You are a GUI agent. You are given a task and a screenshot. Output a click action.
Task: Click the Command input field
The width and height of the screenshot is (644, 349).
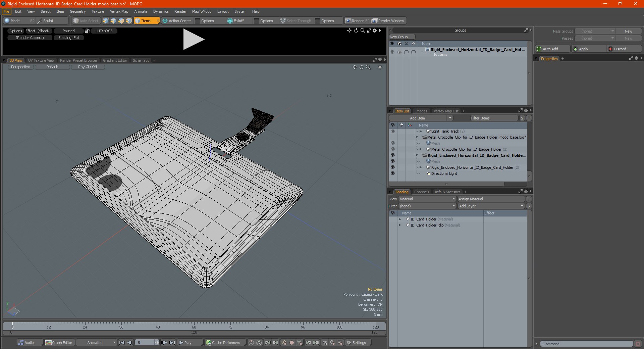point(586,344)
